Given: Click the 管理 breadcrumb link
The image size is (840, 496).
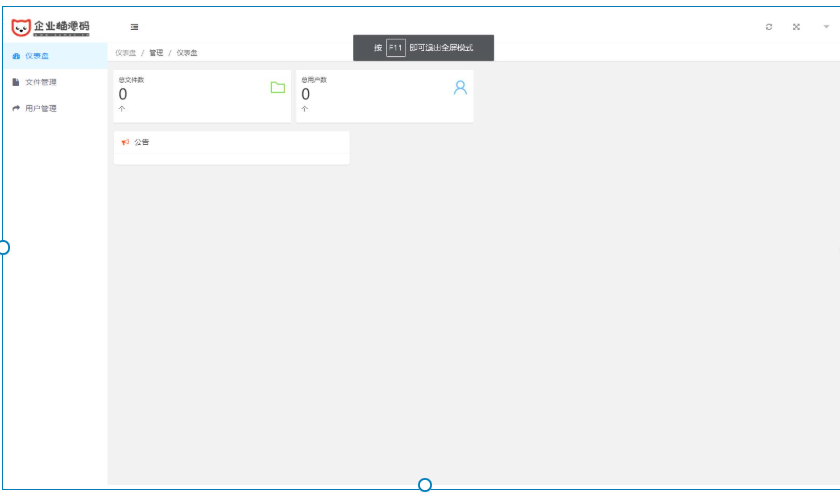Looking at the screenshot, I should click(156, 53).
